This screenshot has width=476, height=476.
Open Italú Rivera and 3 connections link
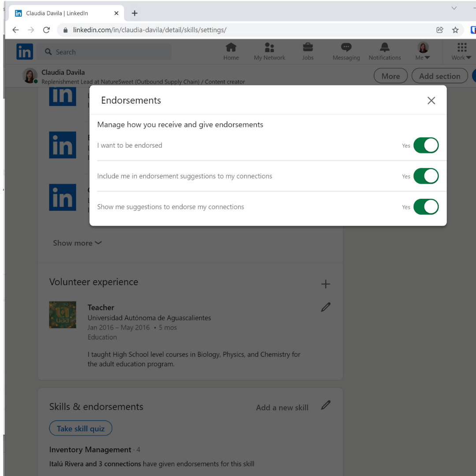point(95,464)
